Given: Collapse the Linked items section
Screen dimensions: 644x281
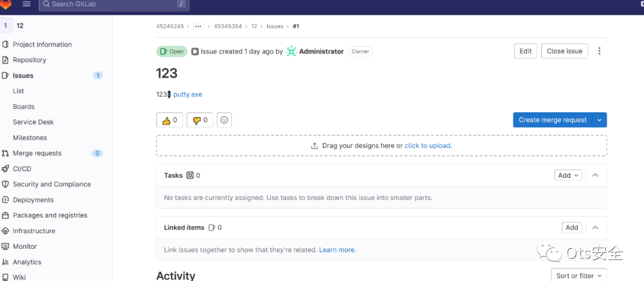Looking at the screenshot, I should 596,227.
